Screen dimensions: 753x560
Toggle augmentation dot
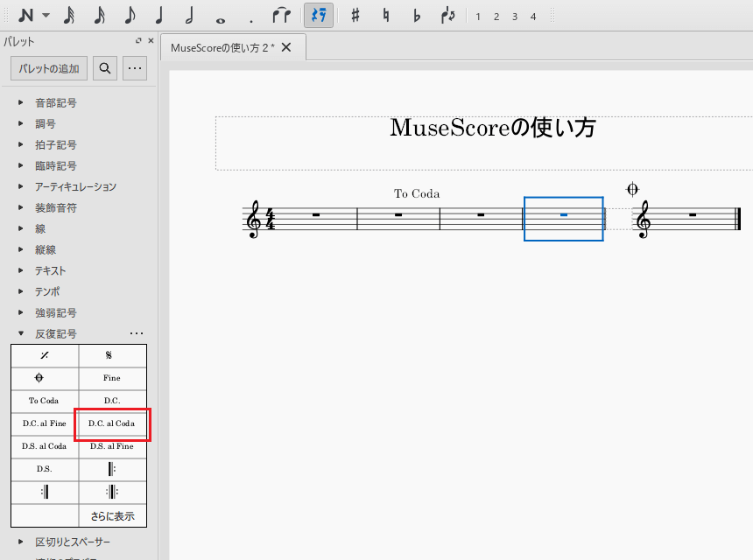click(x=251, y=21)
